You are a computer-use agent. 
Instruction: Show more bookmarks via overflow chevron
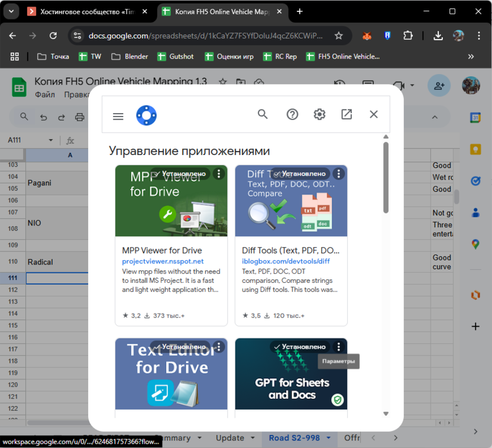pos(471,57)
